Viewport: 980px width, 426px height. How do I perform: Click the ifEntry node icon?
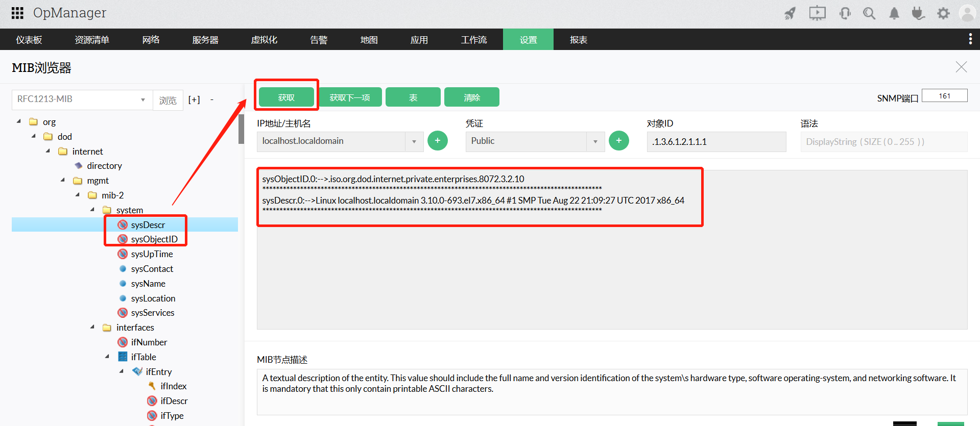click(x=137, y=371)
